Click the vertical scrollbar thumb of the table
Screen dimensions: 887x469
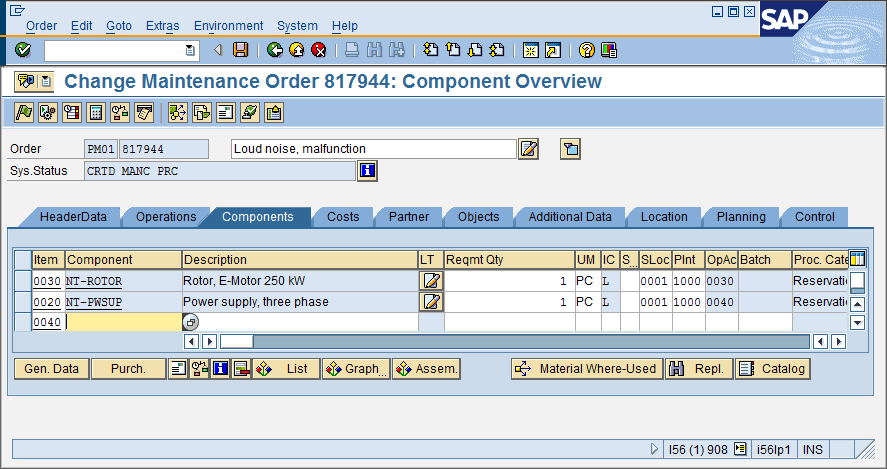pos(858,281)
